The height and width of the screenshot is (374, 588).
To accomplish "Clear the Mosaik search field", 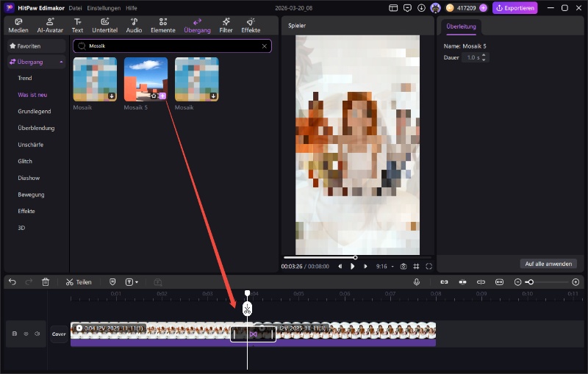I will 265,46.
